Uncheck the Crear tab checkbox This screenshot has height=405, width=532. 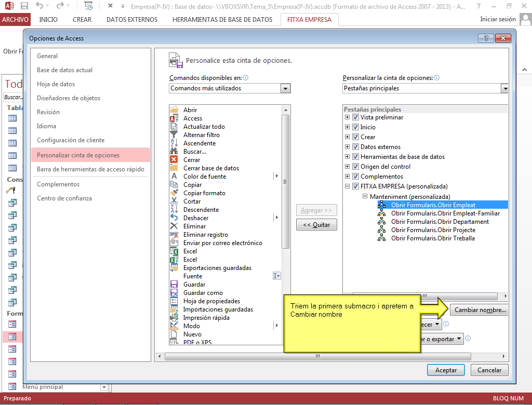355,137
